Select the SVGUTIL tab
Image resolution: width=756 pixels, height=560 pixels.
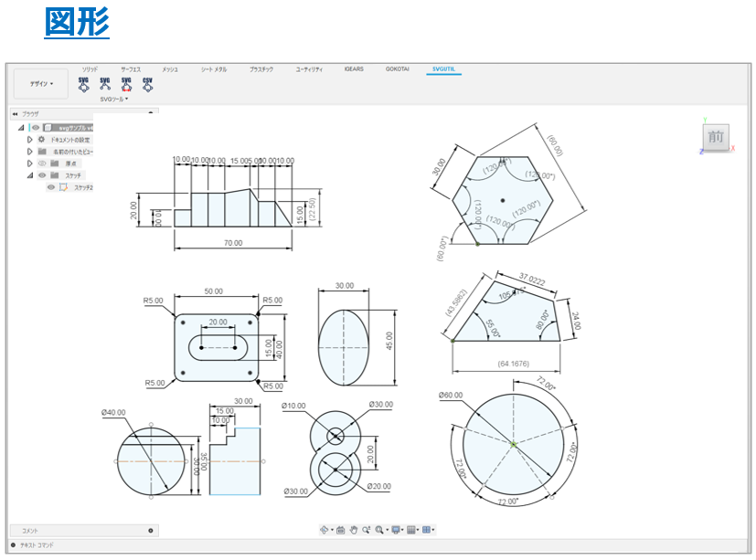(x=443, y=69)
